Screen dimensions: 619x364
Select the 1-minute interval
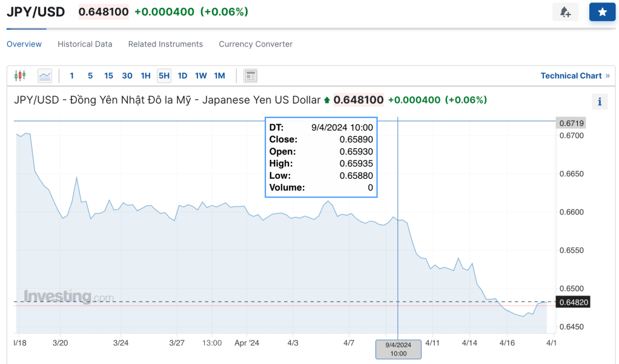pos(72,76)
